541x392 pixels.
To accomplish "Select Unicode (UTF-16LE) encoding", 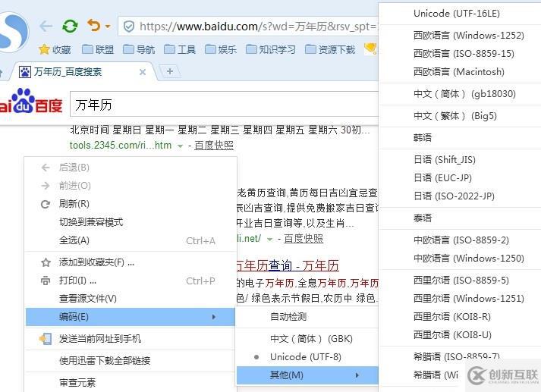I will click(x=460, y=14).
